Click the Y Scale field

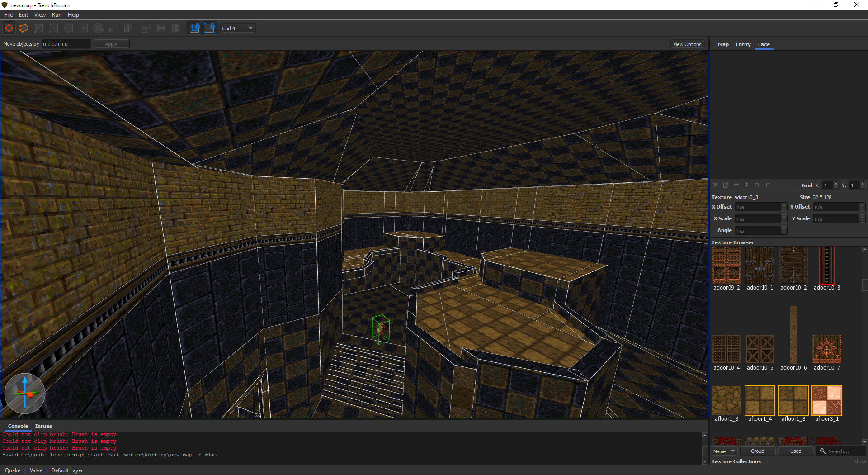839,218
